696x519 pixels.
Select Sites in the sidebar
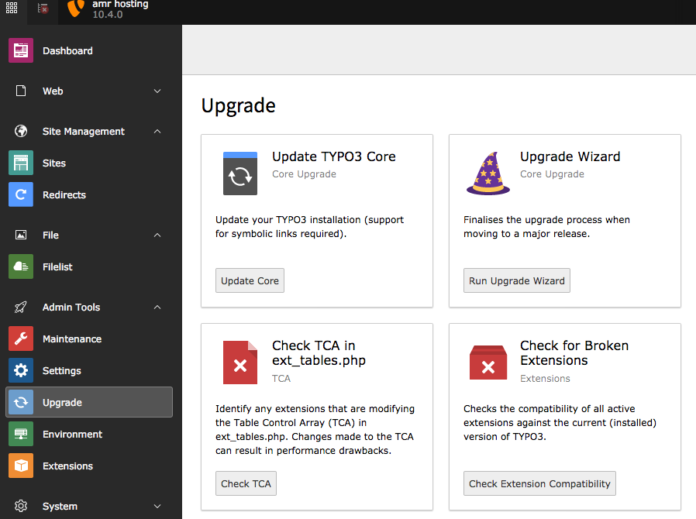tap(54, 163)
